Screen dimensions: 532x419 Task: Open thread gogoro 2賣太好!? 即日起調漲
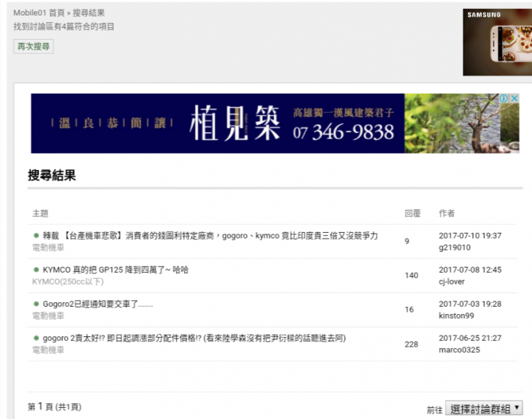(x=194, y=338)
